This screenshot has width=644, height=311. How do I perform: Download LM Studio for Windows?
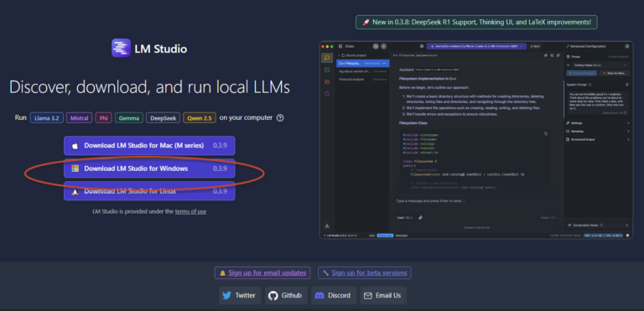[x=149, y=168]
